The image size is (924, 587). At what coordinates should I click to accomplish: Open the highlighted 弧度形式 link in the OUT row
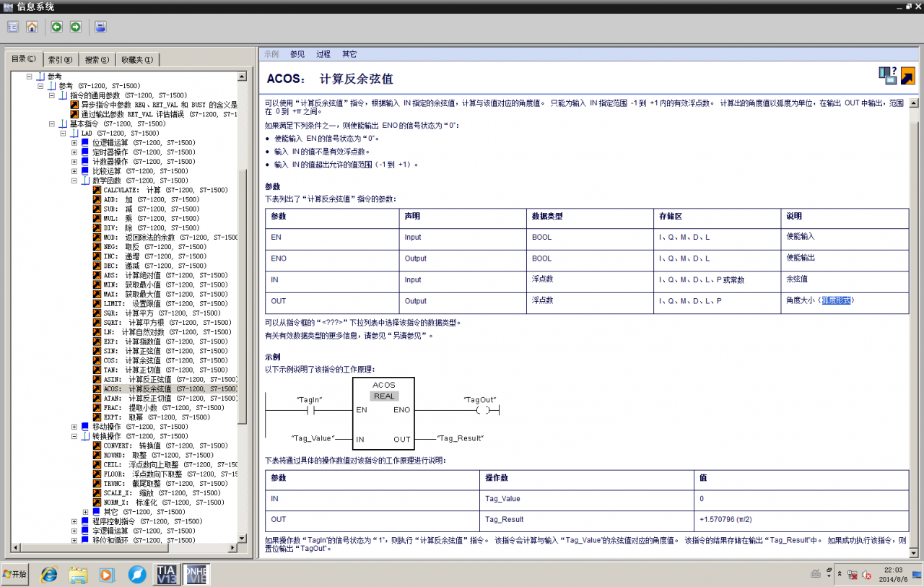click(x=837, y=300)
